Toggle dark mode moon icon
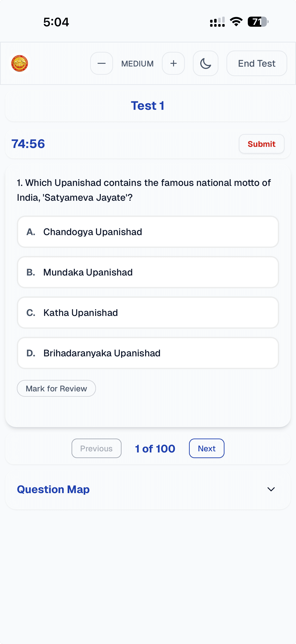The height and width of the screenshot is (644, 296). (x=205, y=64)
